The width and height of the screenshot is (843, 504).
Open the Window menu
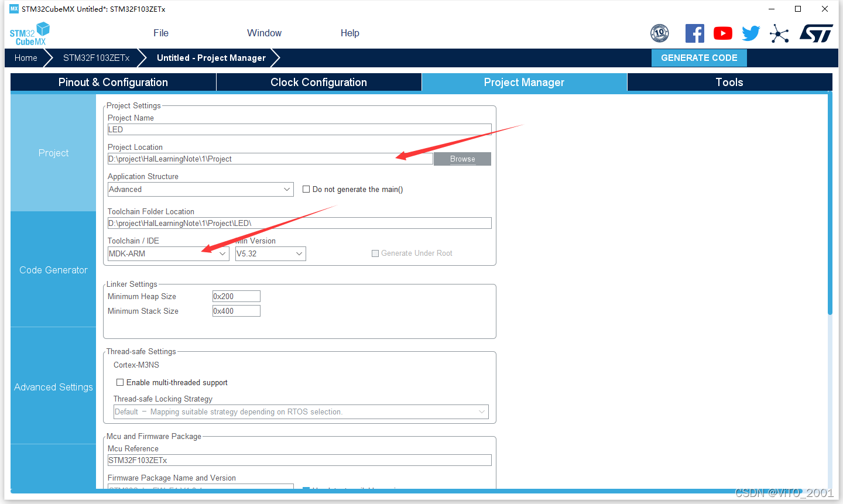[264, 33]
